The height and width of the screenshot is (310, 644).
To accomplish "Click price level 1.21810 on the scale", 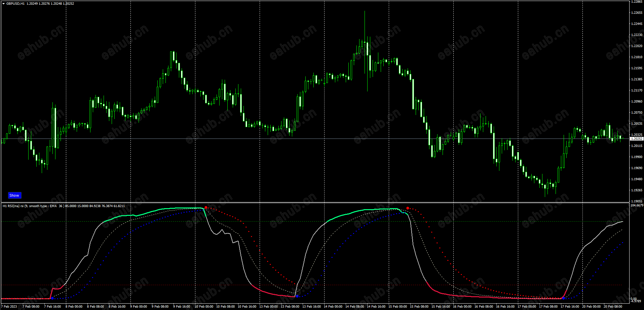I will (x=637, y=57).
